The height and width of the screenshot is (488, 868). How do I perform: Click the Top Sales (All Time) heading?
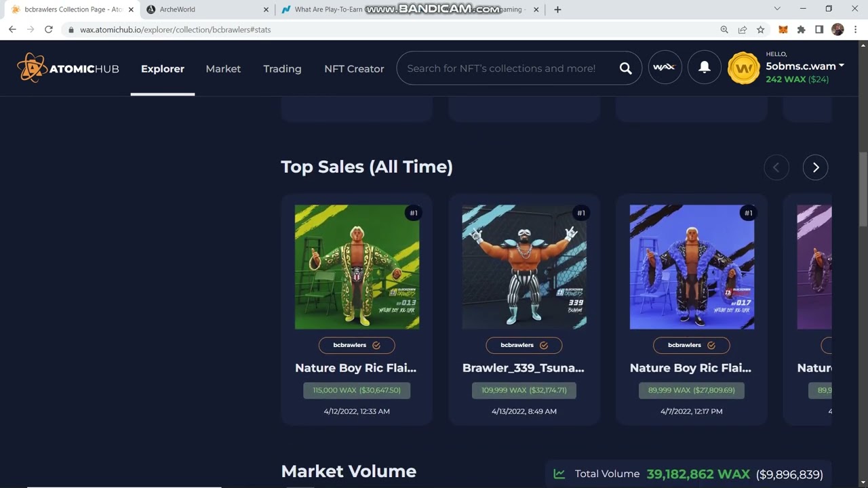(367, 167)
